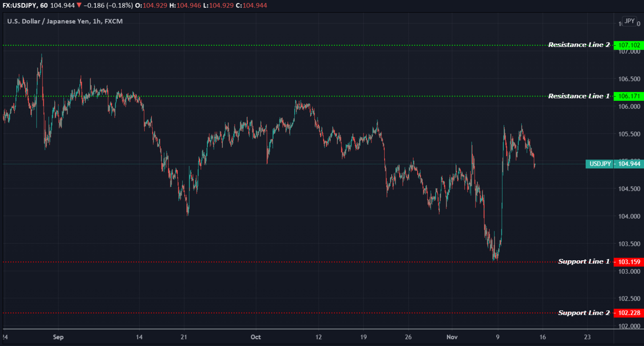Screen dimensions: 644x346
Task: Click 104.000 on price scale
Action: click(629, 216)
